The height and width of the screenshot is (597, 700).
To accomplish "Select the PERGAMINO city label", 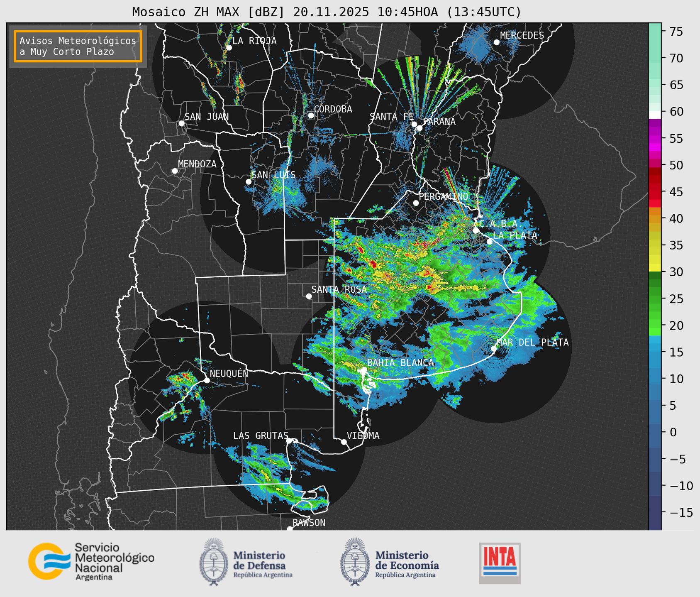I will tap(444, 196).
